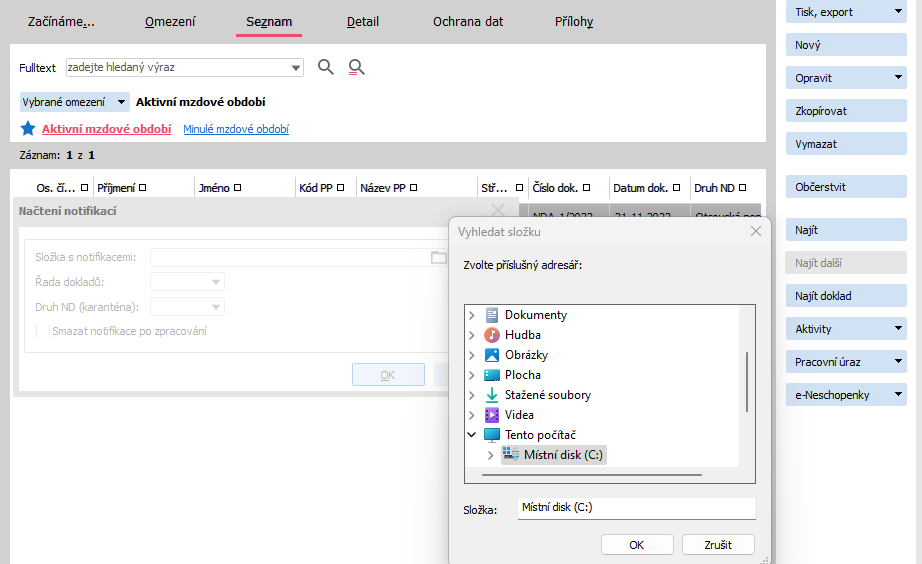Switch to the Detail tab
922x564 pixels.
pyautogui.click(x=363, y=21)
